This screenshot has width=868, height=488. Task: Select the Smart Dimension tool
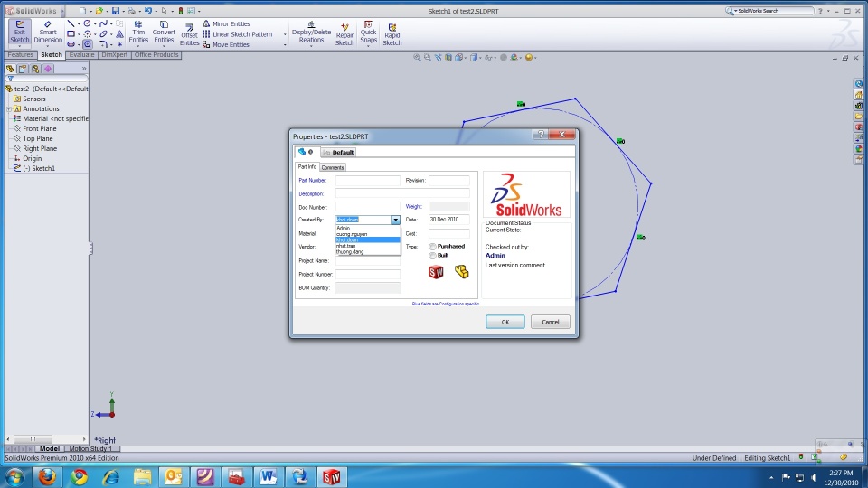pos(48,33)
